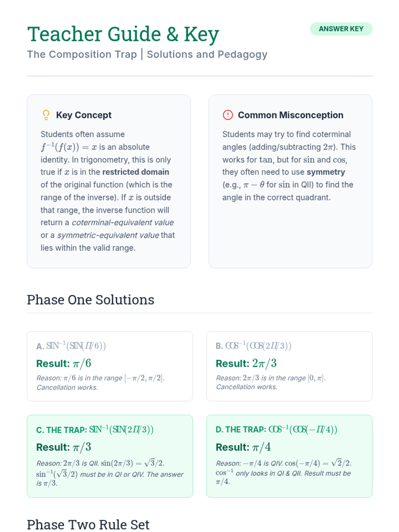Click the red alert icon beside Common Misconception

tap(228, 115)
